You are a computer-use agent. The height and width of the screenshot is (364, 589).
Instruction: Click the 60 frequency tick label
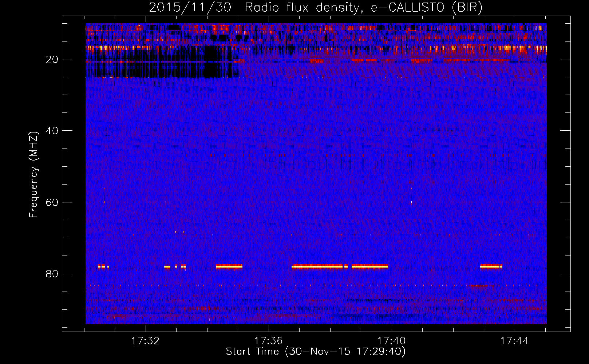52,202
